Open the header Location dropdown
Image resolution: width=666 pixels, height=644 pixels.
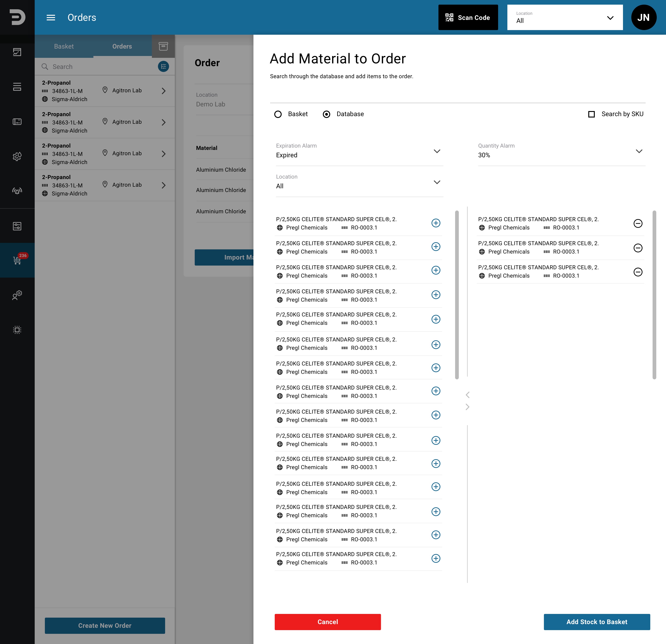coord(565,17)
